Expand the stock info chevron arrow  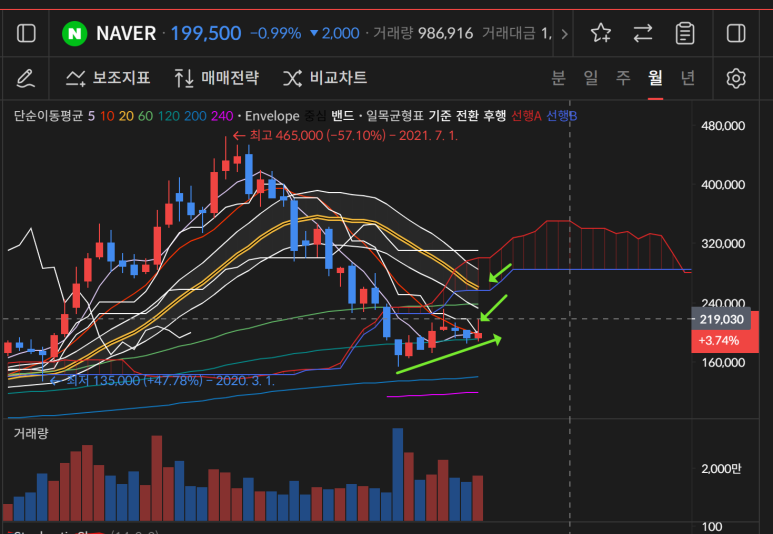pyautogui.click(x=564, y=34)
